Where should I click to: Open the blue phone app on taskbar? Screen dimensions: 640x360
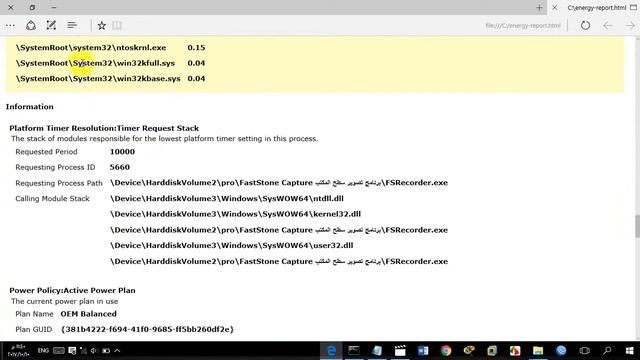[x=561, y=351]
